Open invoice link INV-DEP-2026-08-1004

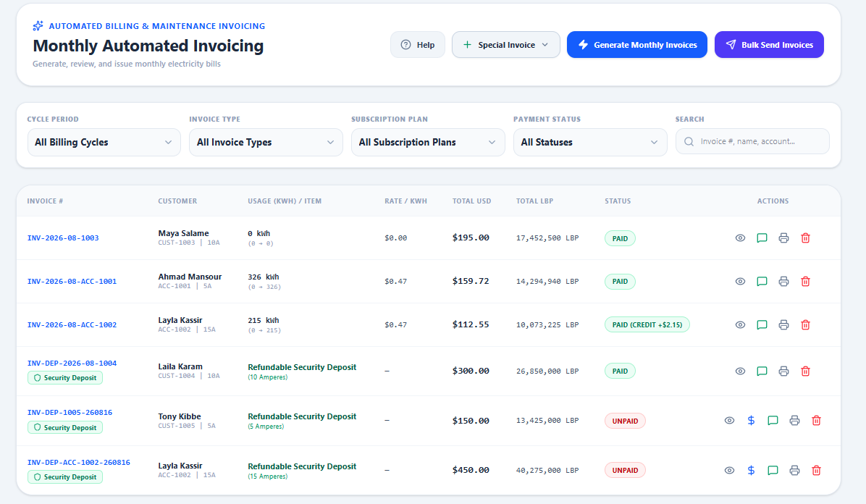pos(72,363)
